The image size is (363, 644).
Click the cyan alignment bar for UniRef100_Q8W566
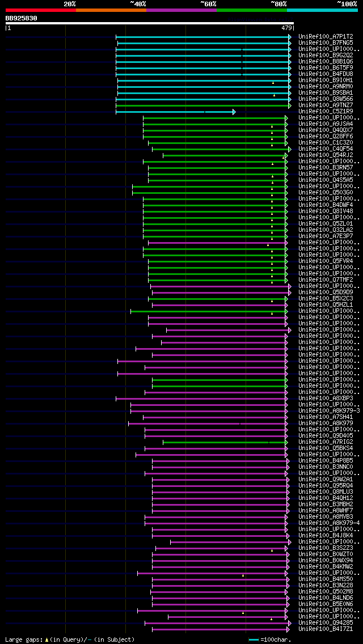pos(203,99)
